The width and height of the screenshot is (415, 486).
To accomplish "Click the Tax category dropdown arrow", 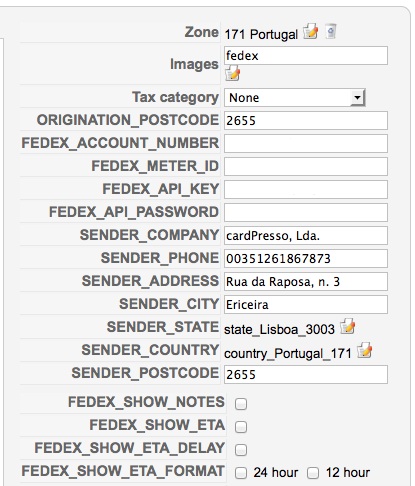I will (357, 98).
